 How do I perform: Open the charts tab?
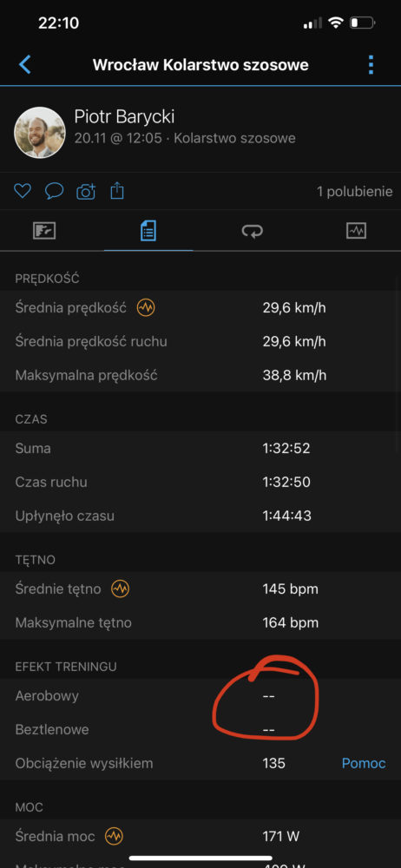(356, 230)
